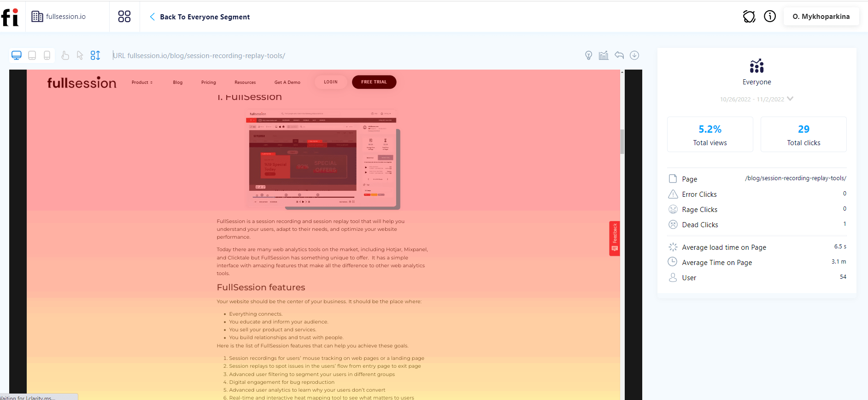This screenshot has width=868, height=400.
Task: Click the Rage Clicks label
Action: 700,210
